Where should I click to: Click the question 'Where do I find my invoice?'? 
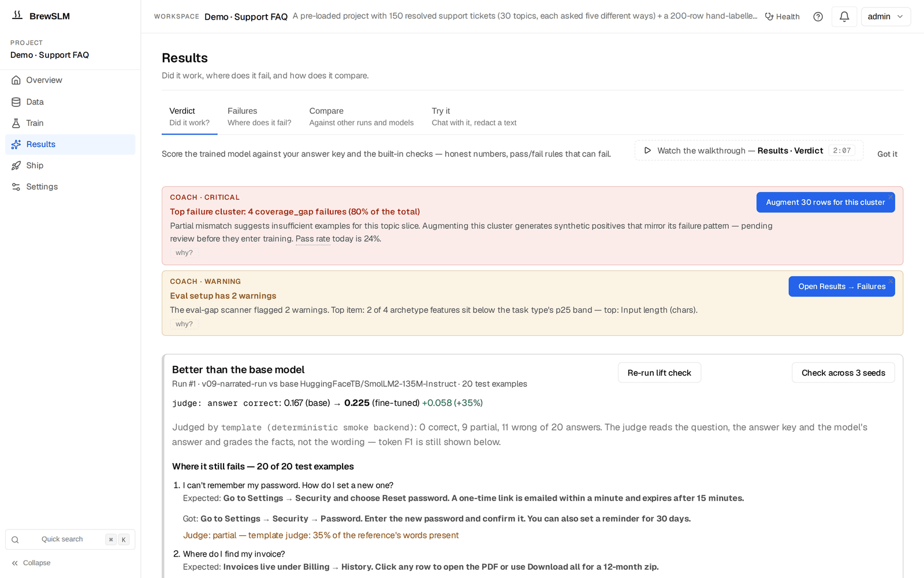(234, 554)
